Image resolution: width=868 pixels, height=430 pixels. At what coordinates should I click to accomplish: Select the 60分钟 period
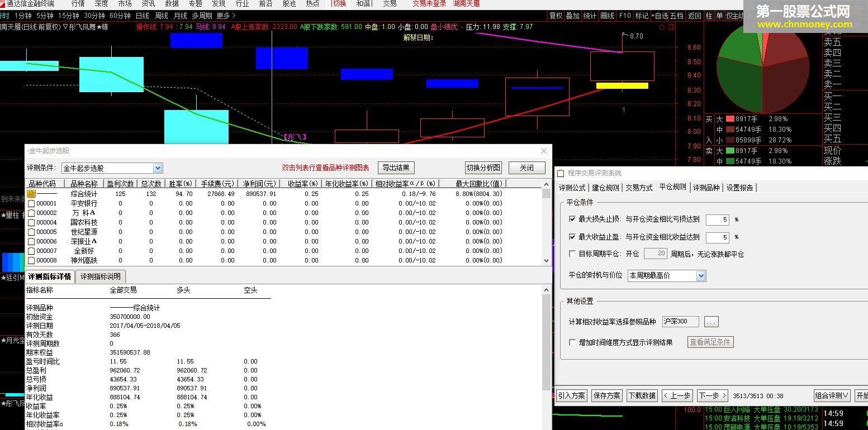[120, 16]
